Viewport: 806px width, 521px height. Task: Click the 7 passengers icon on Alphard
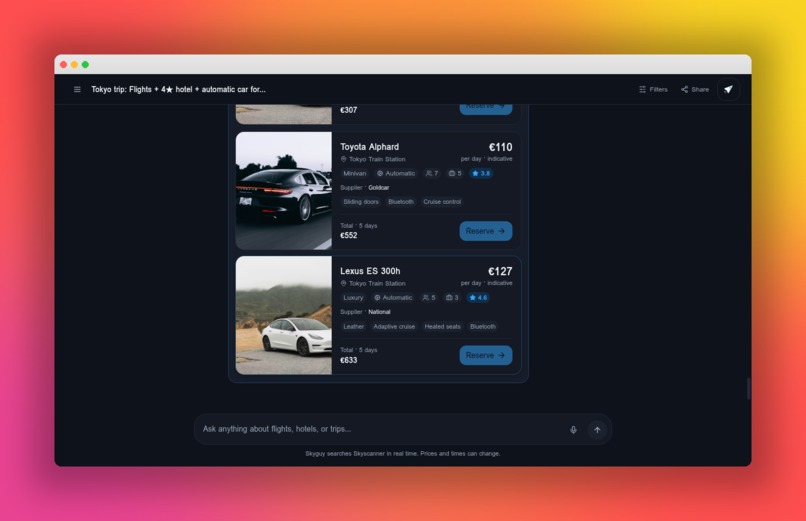tap(432, 174)
